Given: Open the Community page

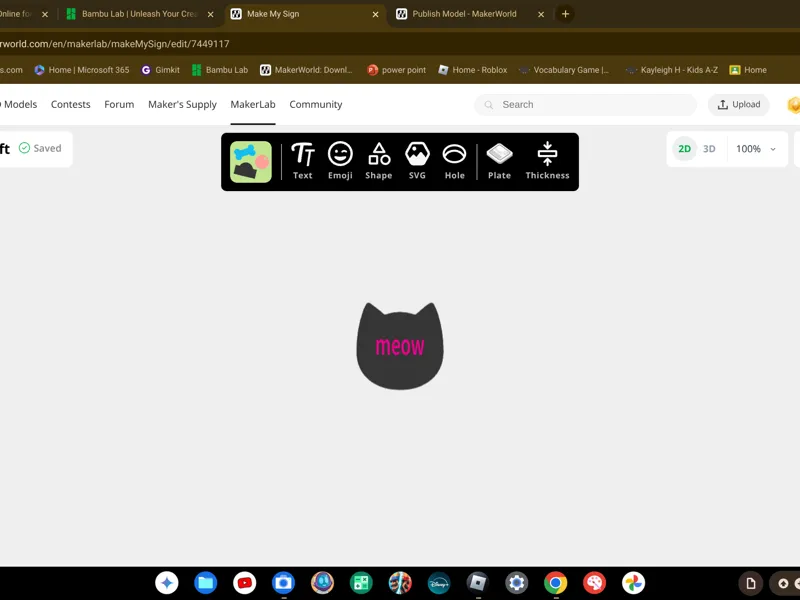Looking at the screenshot, I should [x=315, y=104].
